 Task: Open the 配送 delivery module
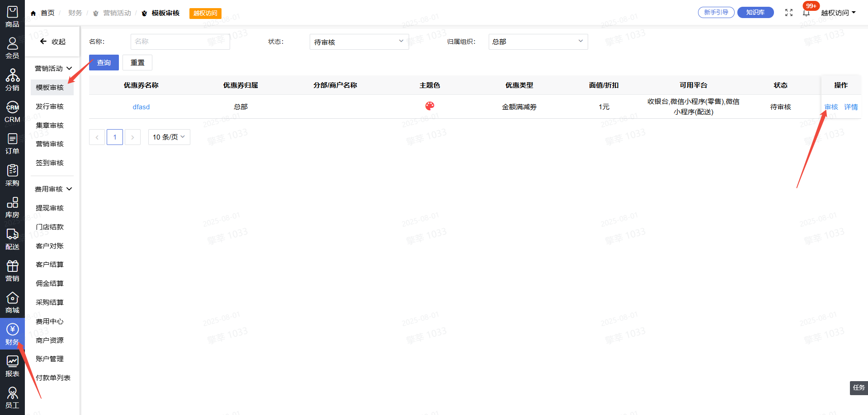(x=12, y=239)
